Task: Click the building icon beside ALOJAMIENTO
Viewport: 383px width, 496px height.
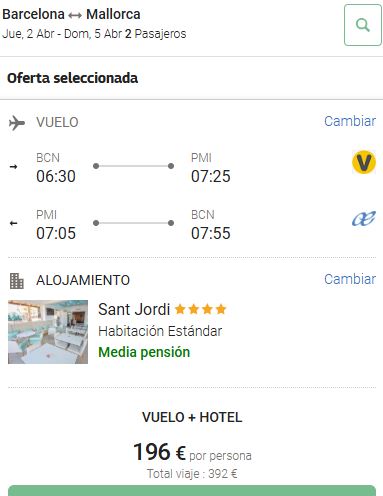Action: [x=16, y=281]
